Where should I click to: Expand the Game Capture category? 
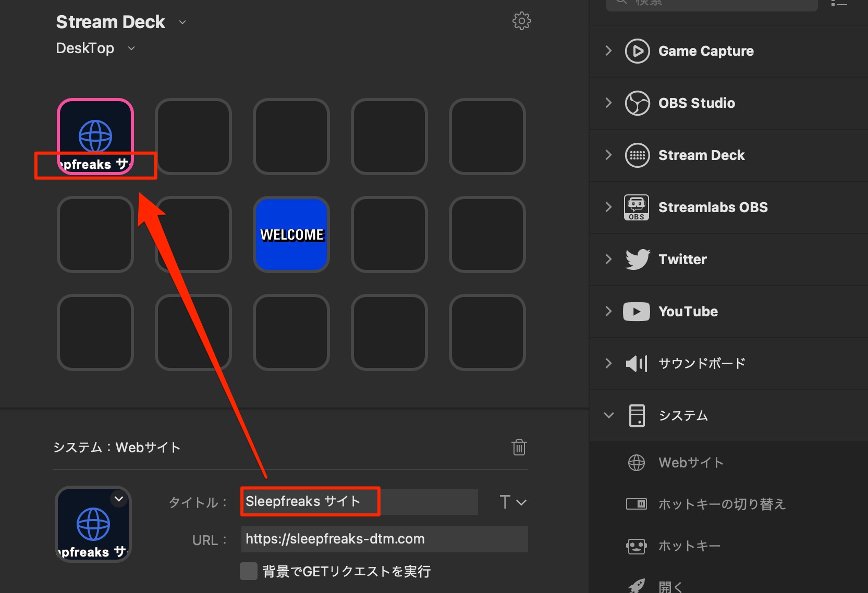608,51
